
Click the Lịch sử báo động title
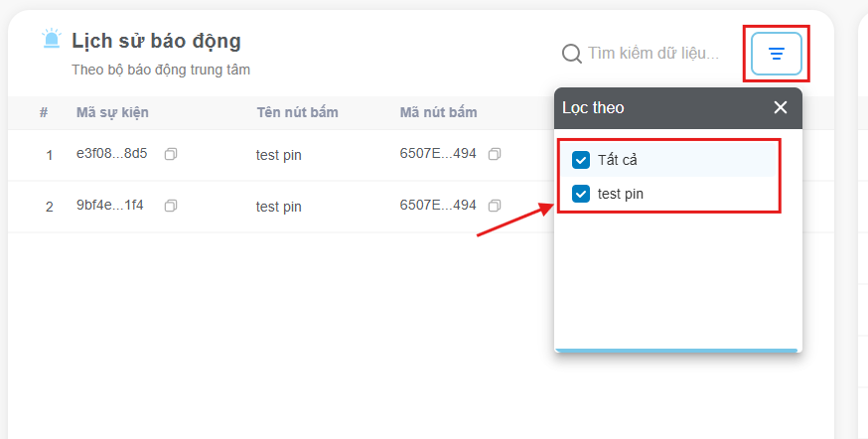(156, 41)
